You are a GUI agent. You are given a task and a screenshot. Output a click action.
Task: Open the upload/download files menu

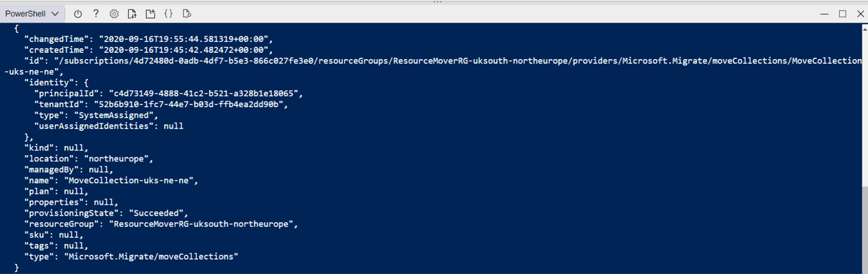132,14
